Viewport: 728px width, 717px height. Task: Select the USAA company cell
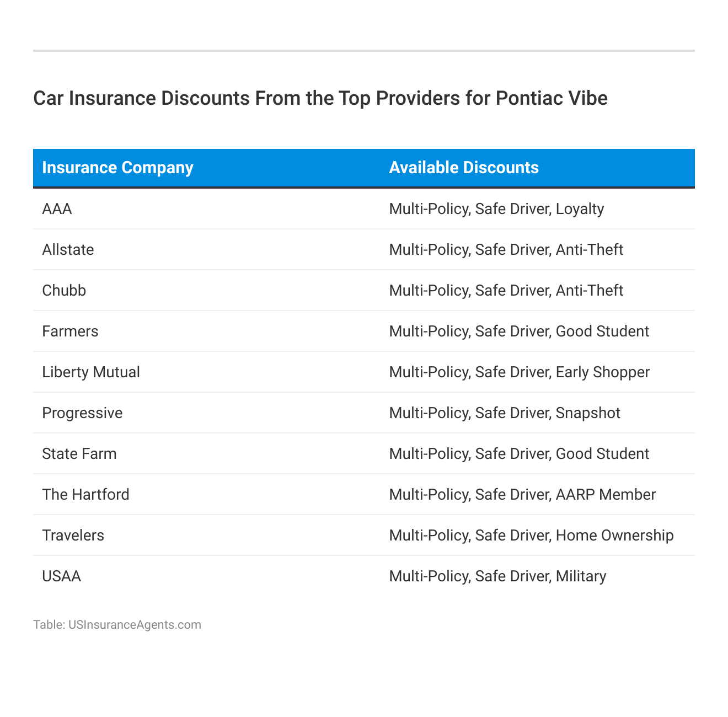tap(61, 576)
